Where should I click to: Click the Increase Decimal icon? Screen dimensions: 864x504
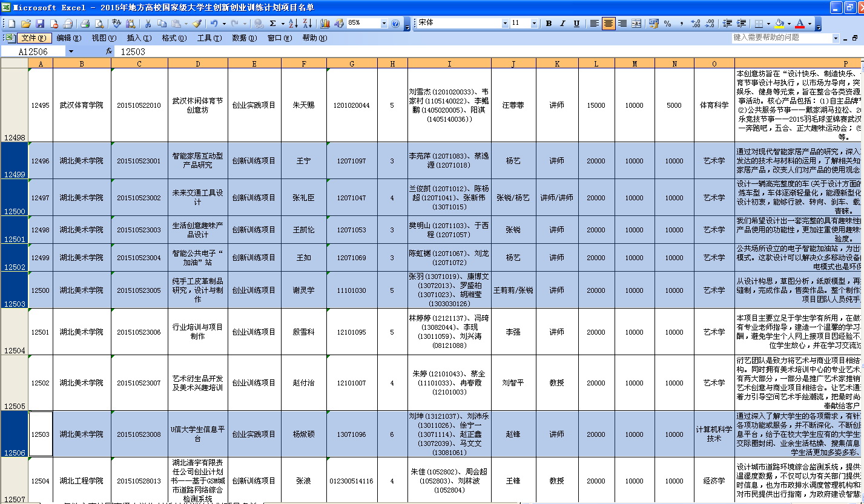tap(695, 24)
